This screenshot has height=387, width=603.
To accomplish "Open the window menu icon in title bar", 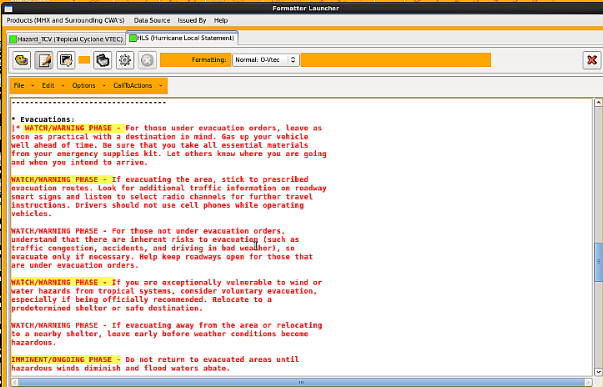I will coord(8,8).
